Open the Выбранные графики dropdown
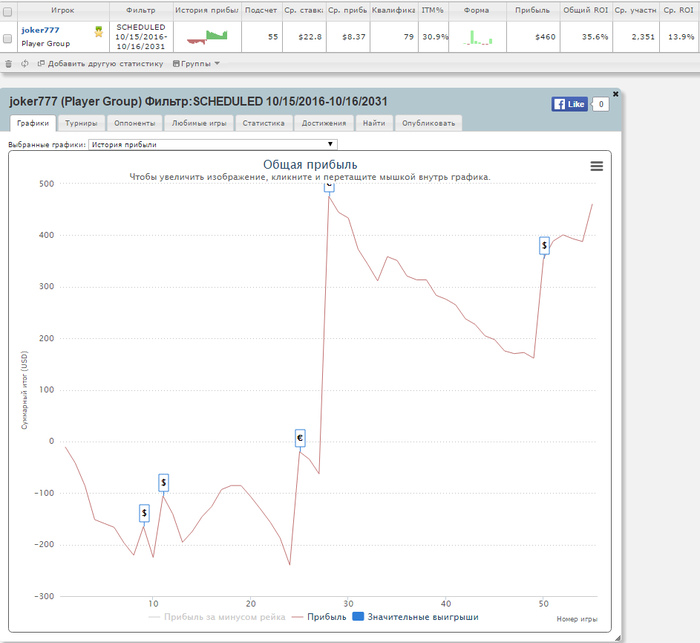700x643 pixels. [213, 144]
